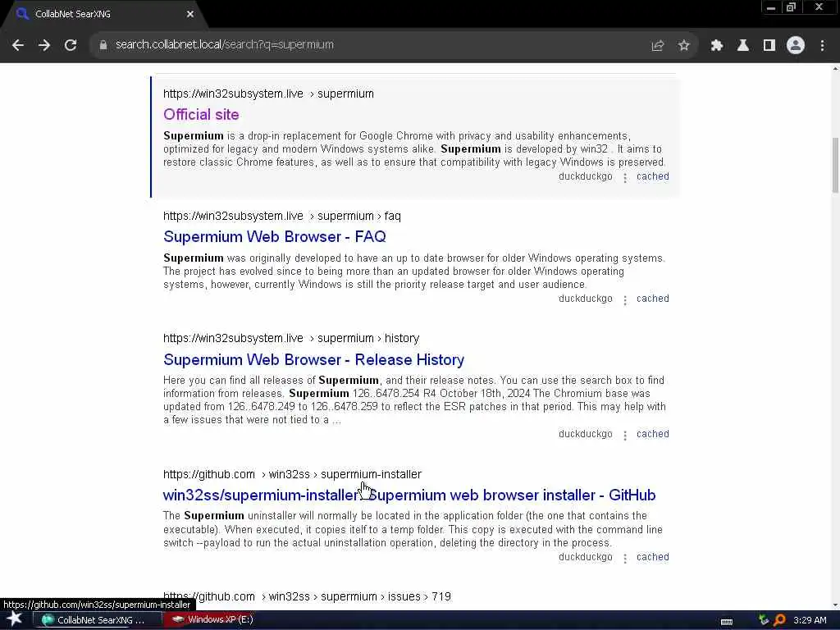Open cached copy of FAQ result

tap(652, 299)
